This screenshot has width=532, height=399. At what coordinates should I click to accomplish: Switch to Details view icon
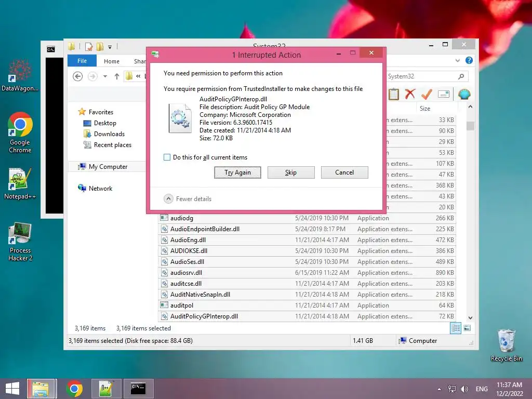coord(455,328)
